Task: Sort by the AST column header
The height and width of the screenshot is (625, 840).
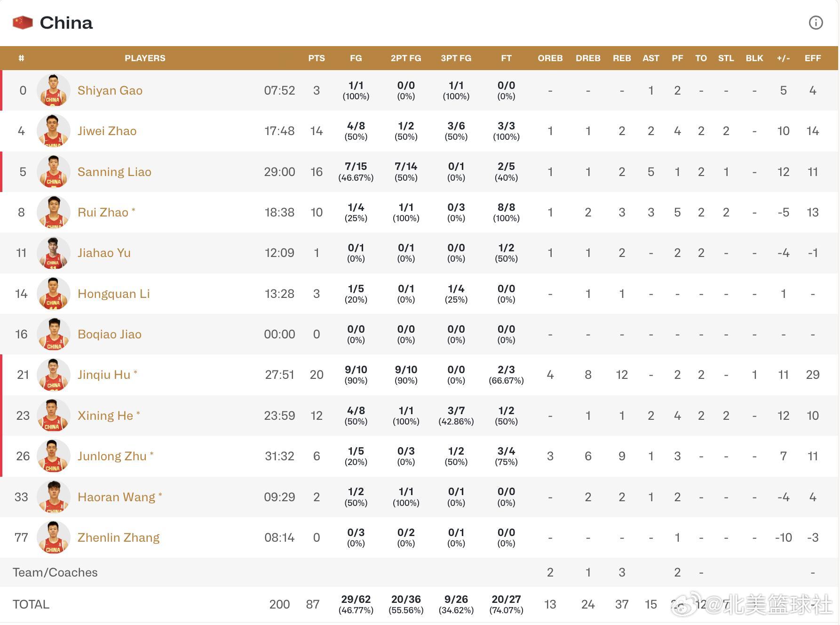Action: (x=651, y=58)
